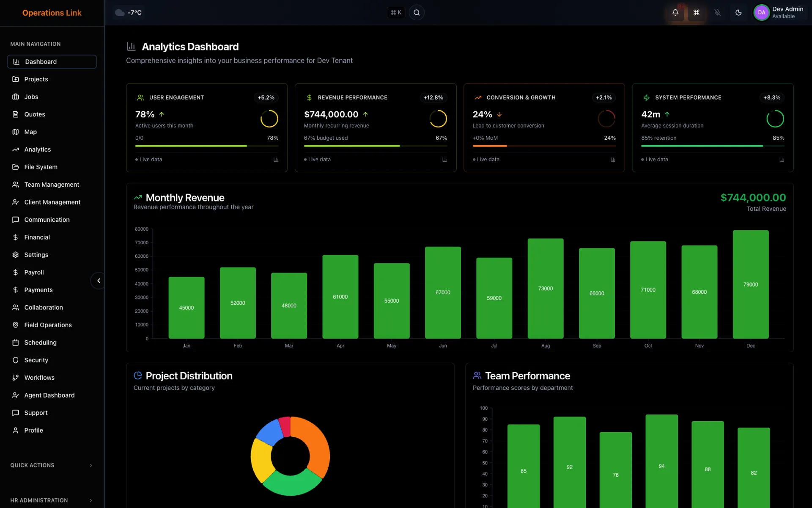
Task: Click the Conversion & Growth progress bar
Action: coord(544,146)
